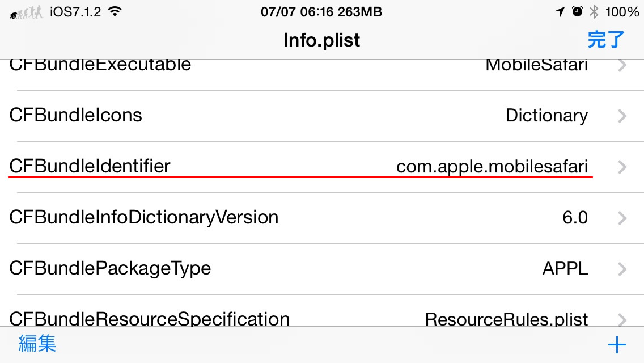Expand the CFBundleIcons chevron
Image resolution: width=644 pixels, height=363 pixels.
[x=622, y=116]
